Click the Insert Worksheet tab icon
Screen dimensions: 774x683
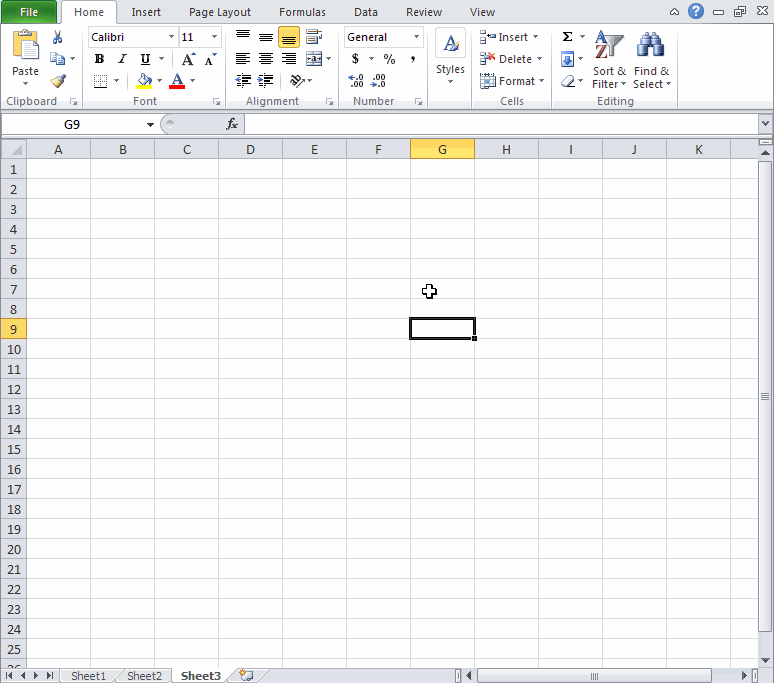pyautogui.click(x=246, y=675)
